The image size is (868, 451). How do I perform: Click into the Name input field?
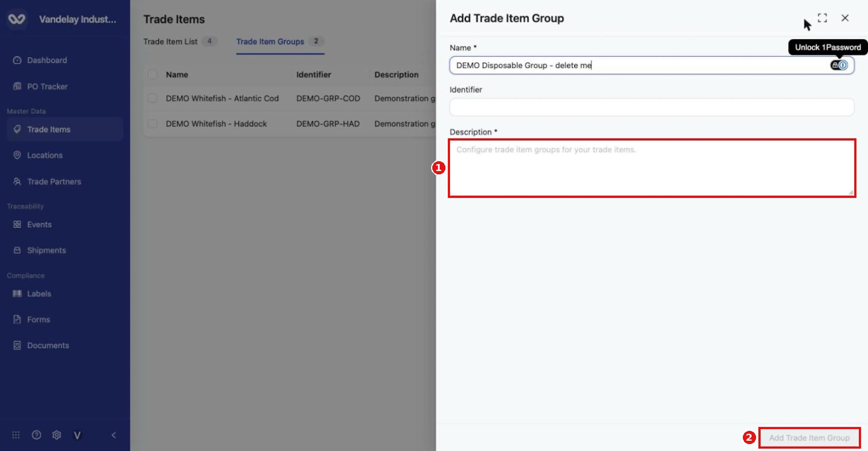[x=651, y=65]
